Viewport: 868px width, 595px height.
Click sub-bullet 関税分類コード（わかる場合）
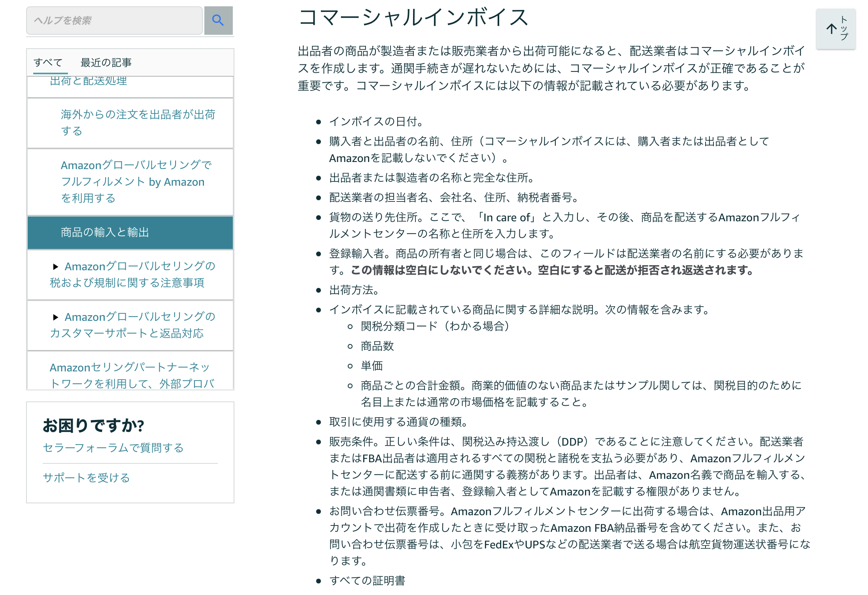[x=435, y=326]
